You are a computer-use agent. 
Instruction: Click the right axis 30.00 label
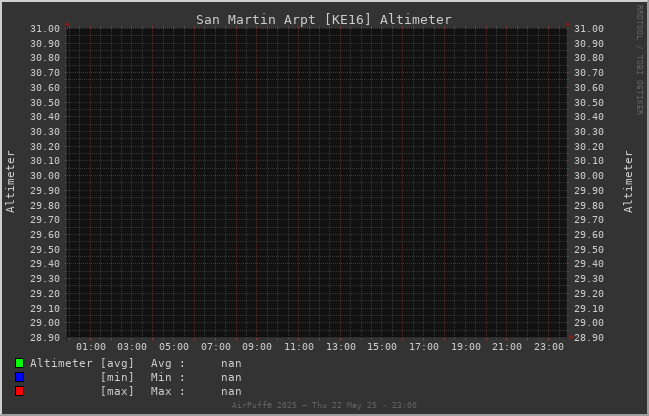click(x=589, y=176)
